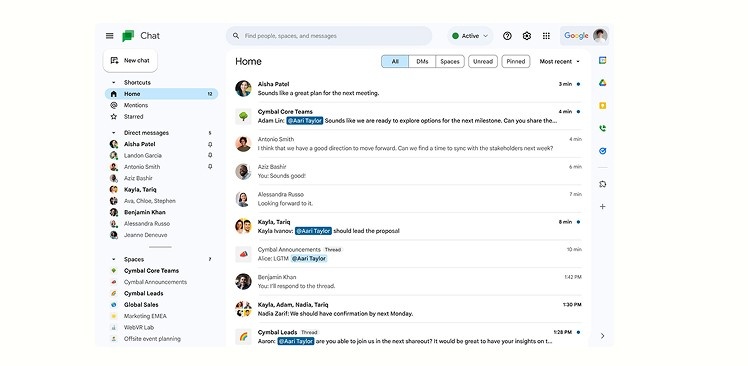Open the Most recent sort dropdown
Image resolution: width=748 pixels, height=366 pixels.
tap(560, 62)
